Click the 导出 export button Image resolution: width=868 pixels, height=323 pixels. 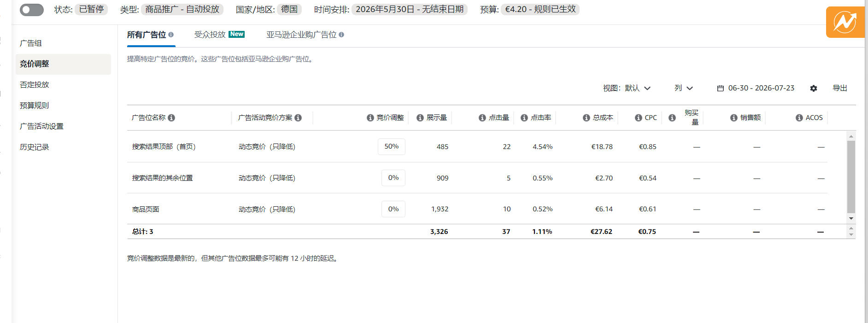tap(840, 88)
